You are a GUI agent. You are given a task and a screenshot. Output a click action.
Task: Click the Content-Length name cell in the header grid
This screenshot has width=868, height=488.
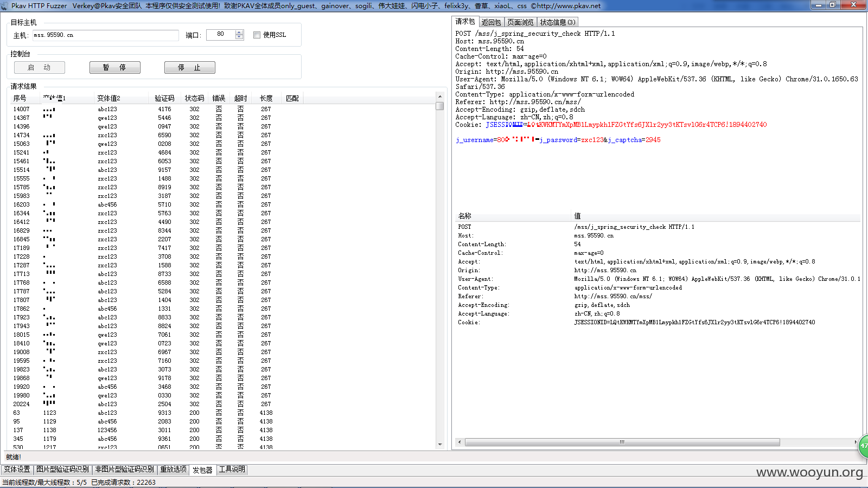[482, 244]
